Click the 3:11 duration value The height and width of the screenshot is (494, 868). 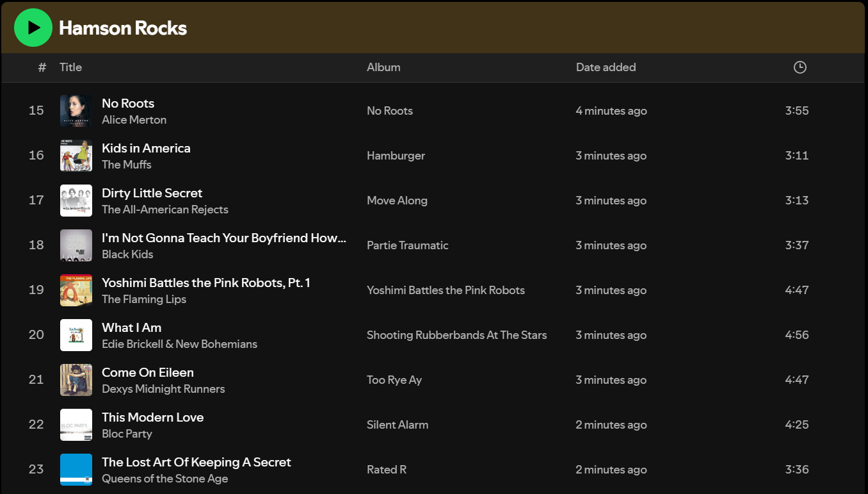pyautogui.click(x=797, y=156)
